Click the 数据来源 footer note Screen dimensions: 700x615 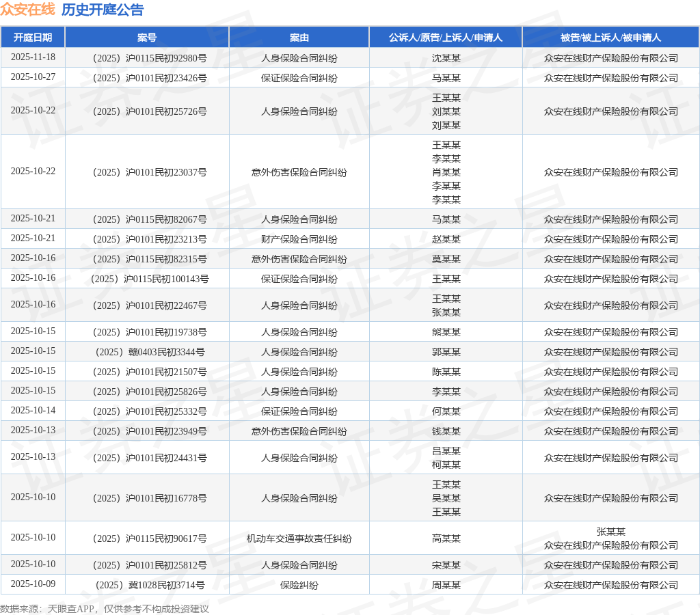click(x=105, y=609)
